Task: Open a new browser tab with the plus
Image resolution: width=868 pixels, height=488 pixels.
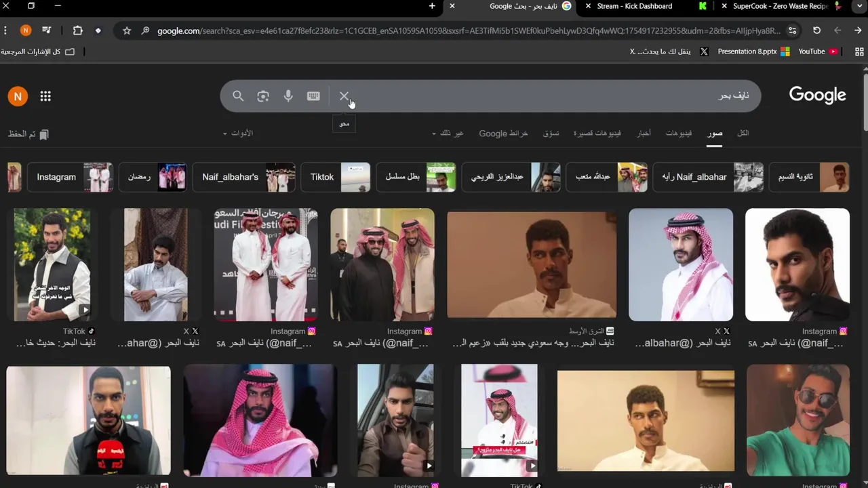Action: click(x=432, y=6)
